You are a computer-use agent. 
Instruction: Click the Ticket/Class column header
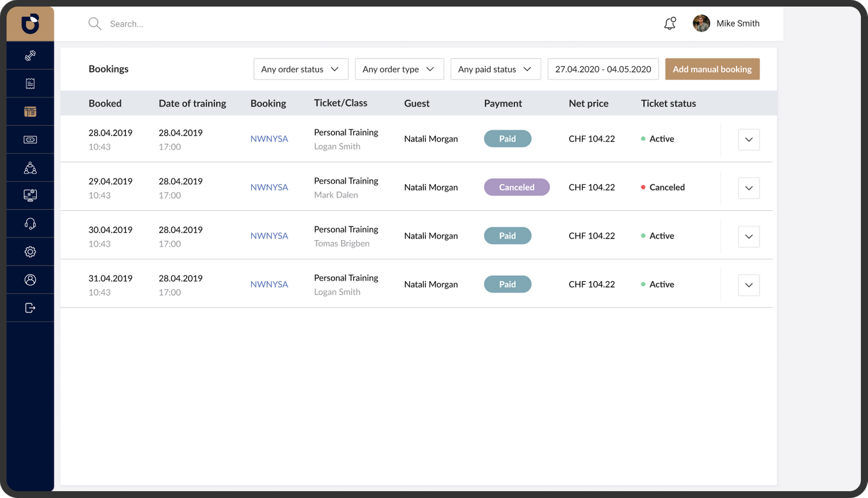341,103
